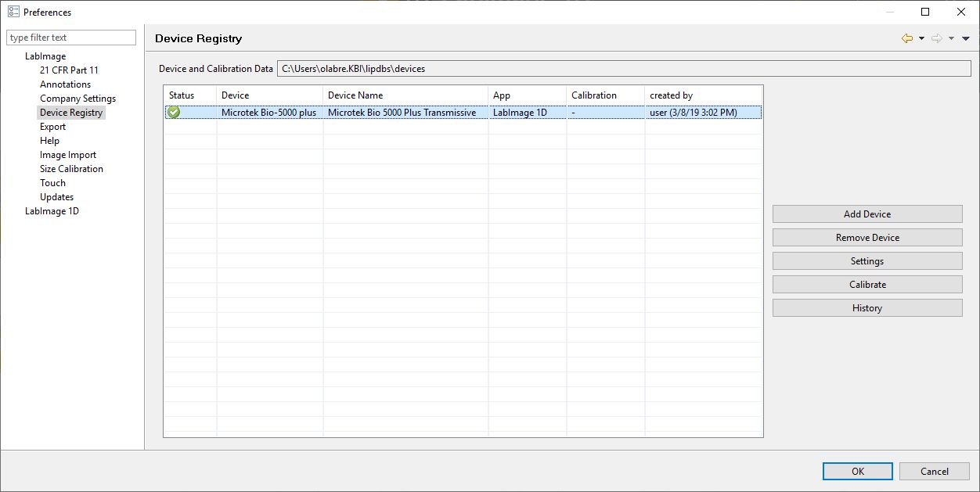The image size is (980, 492).
Task: Click the Add Device button
Action: tap(867, 214)
